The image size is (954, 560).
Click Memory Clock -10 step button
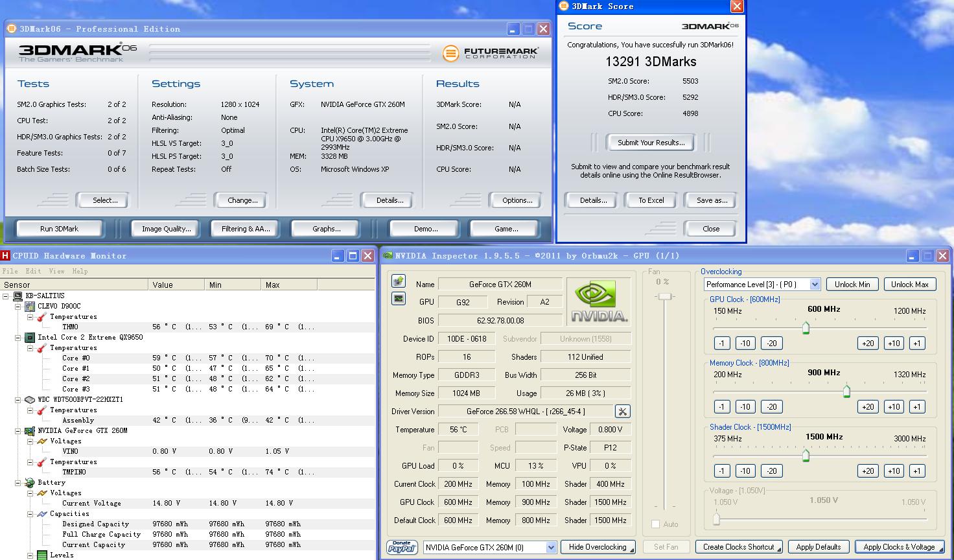(x=745, y=406)
